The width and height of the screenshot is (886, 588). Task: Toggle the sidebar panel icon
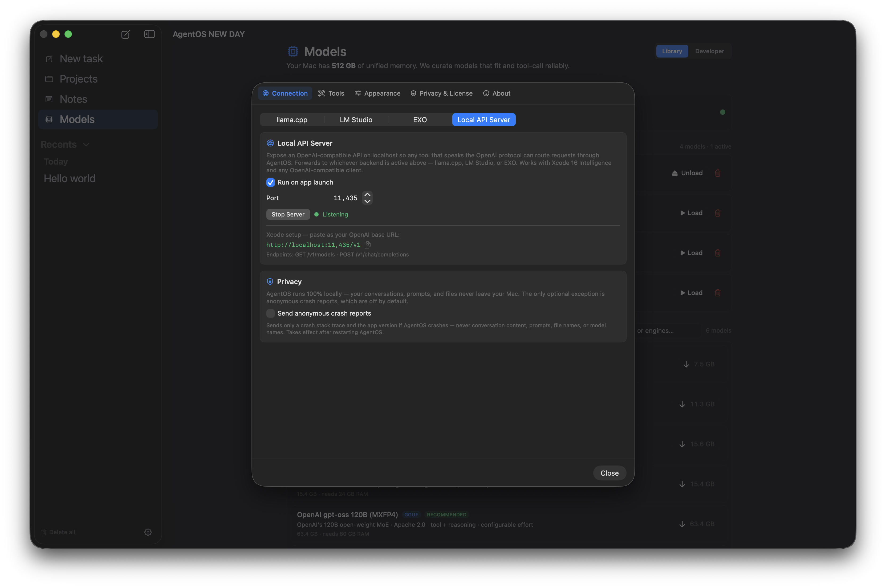(x=149, y=34)
